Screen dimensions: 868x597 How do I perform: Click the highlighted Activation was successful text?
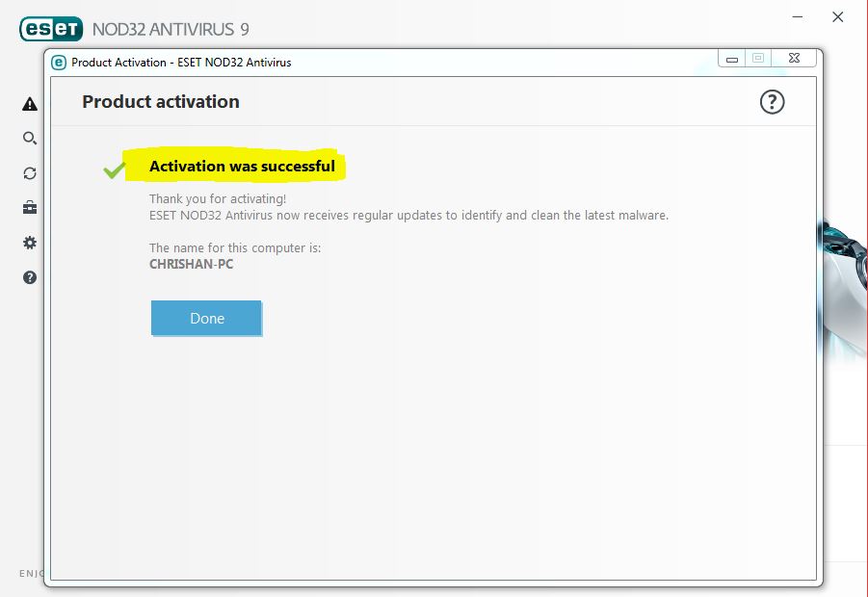point(242,166)
